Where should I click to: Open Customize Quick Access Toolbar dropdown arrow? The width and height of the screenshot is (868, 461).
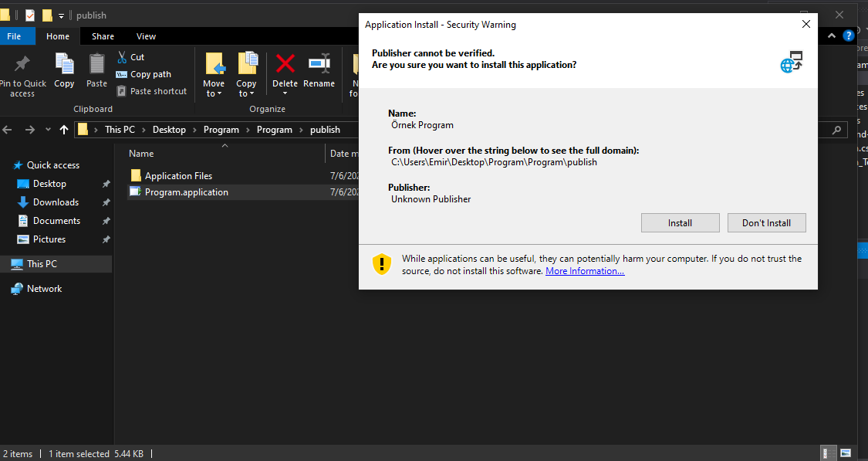click(62, 15)
